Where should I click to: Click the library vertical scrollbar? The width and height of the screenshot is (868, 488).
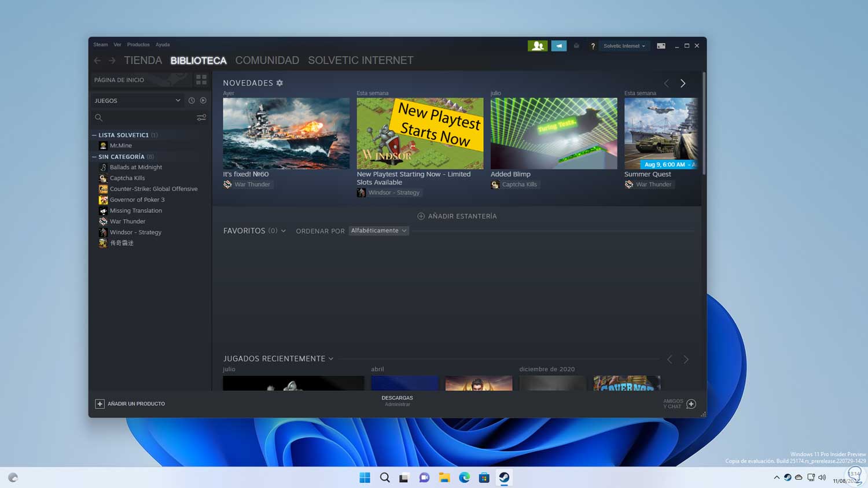pyautogui.click(x=704, y=123)
